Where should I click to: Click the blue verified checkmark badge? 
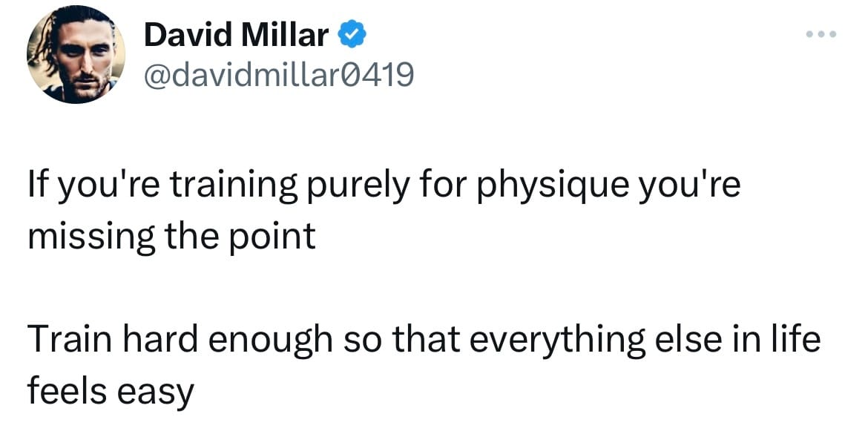click(x=352, y=36)
